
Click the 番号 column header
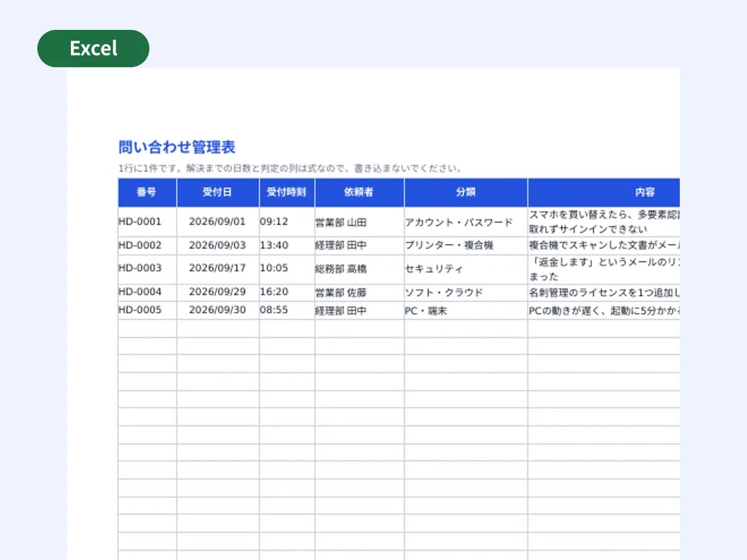[x=147, y=192]
